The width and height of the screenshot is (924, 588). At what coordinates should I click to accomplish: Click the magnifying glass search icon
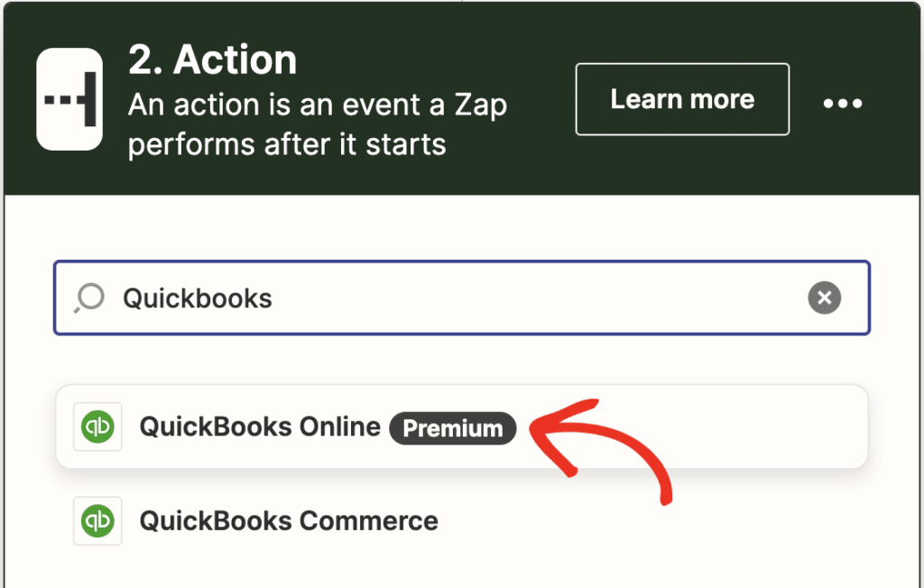click(x=89, y=298)
